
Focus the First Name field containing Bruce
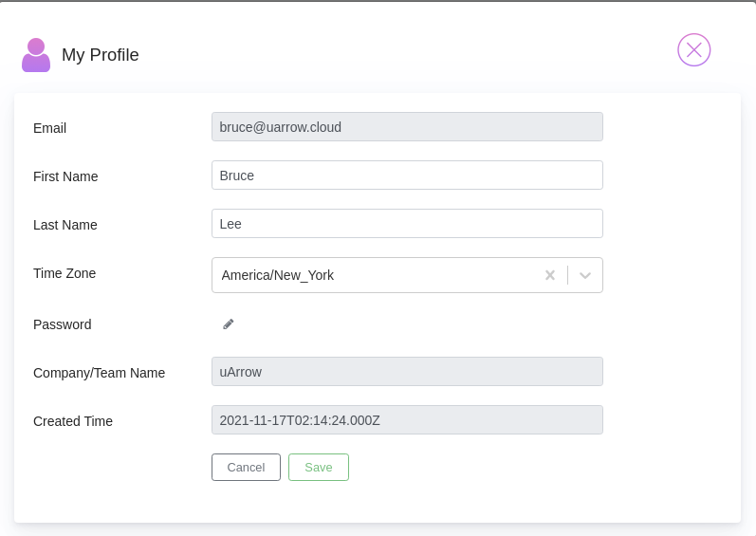pos(407,175)
